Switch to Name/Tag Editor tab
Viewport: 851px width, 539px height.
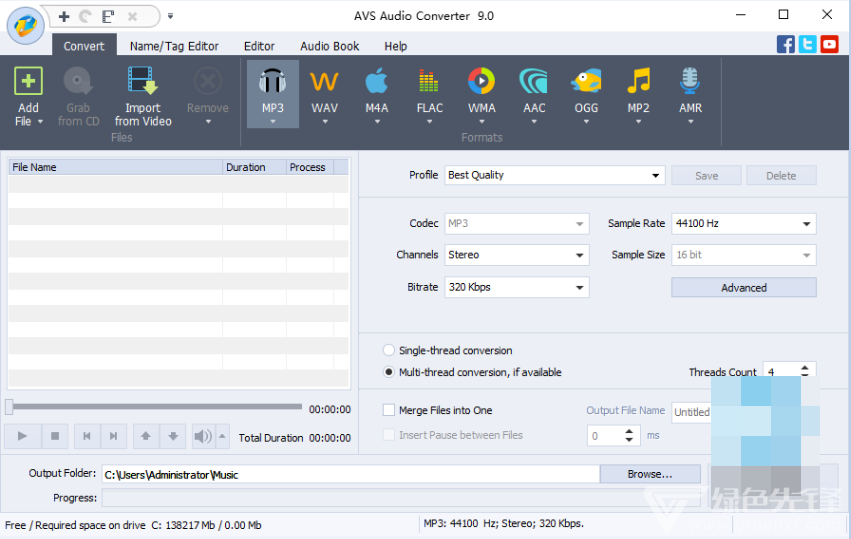(x=174, y=46)
